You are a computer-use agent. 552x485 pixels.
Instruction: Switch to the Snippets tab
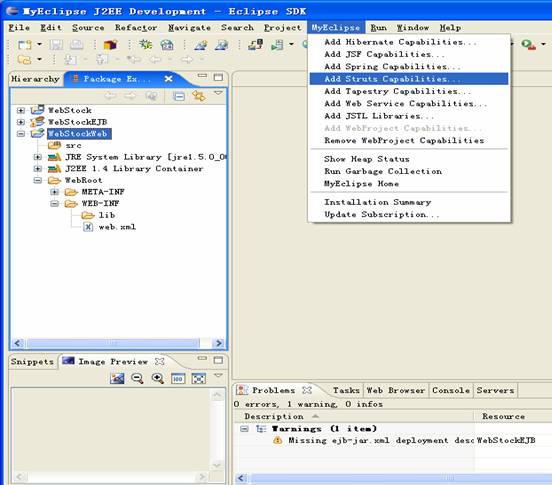tap(32, 361)
